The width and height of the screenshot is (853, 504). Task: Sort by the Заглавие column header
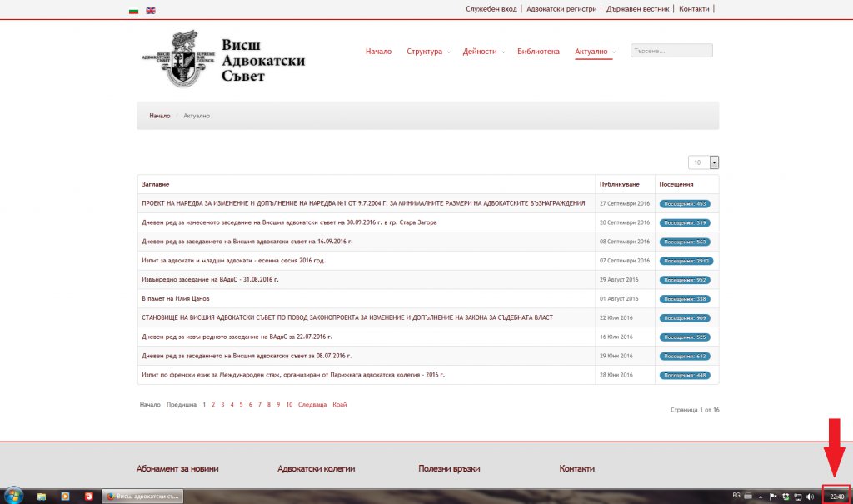pyautogui.click(x=156, y=184)
